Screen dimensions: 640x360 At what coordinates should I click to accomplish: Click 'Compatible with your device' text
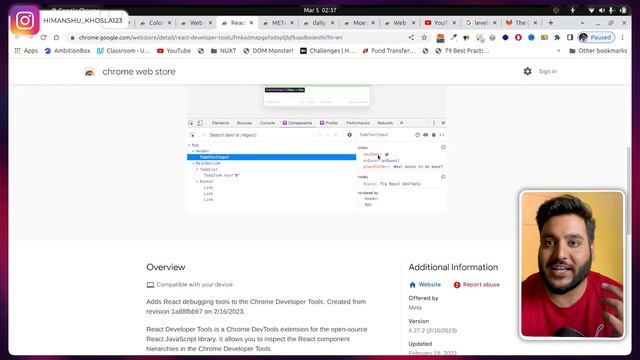tap(194, 284)
